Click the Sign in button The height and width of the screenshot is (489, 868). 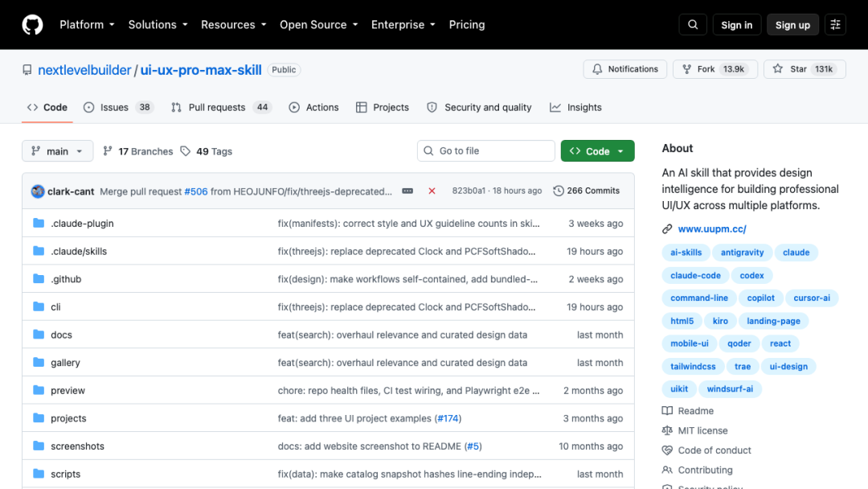[736, 25]
